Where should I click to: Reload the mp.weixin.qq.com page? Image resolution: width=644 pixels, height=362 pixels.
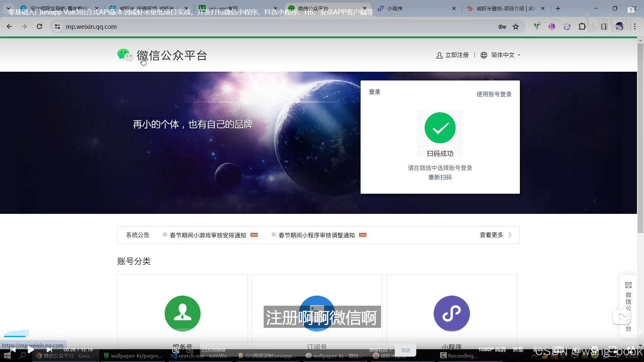[x=40, y=26]
